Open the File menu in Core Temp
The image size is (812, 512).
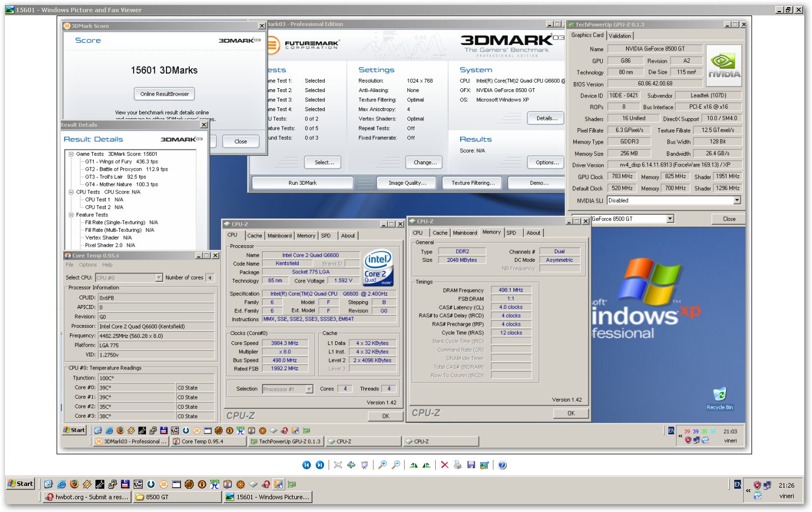pyautogui.click(x=69, y=265)
